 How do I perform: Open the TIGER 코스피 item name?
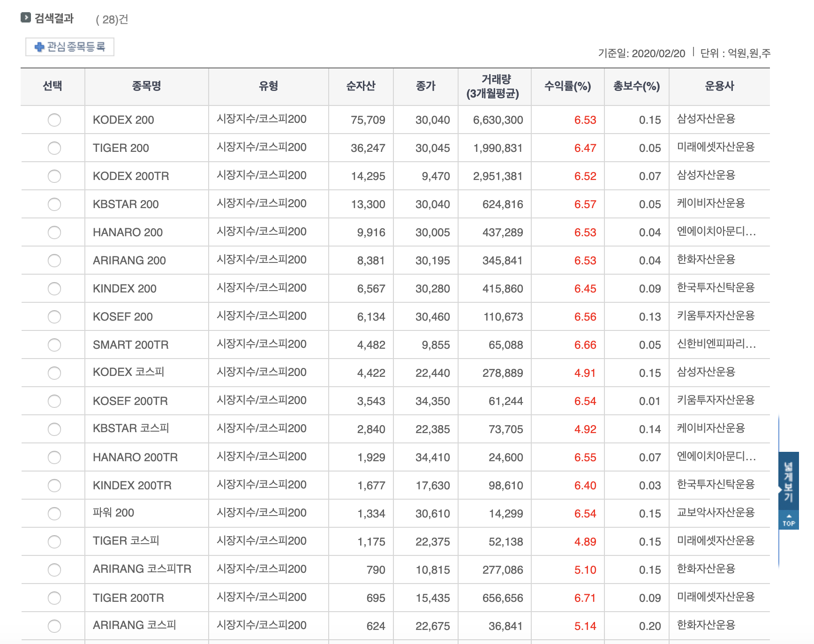point(126,541)
